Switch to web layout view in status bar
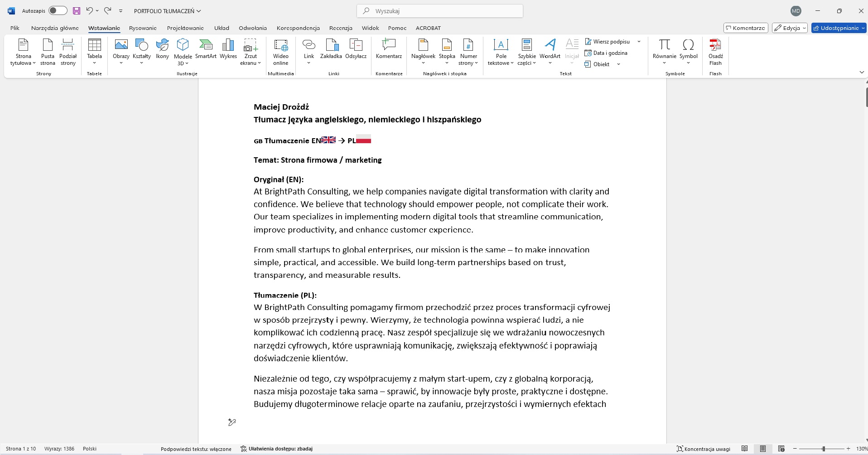The width and height of the screenshot is (868, 455). point(781,449)
